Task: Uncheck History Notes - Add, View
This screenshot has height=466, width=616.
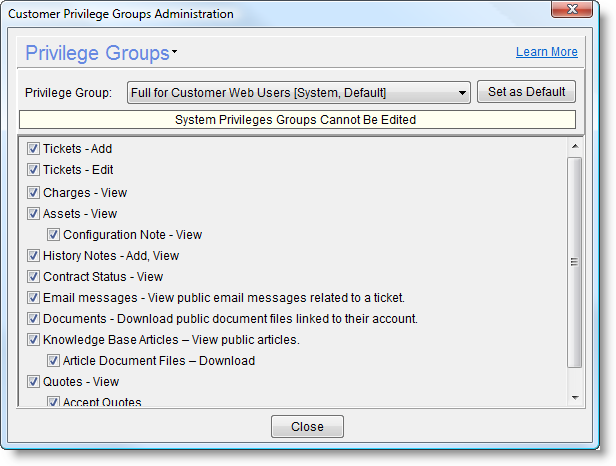Action: [33, 256]
